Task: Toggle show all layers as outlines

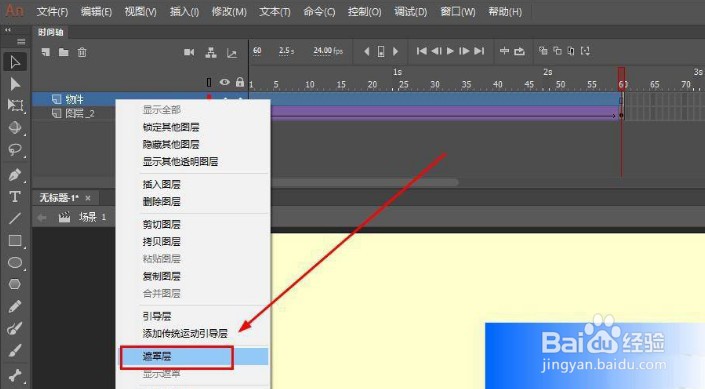Action: tap(209, 82)
